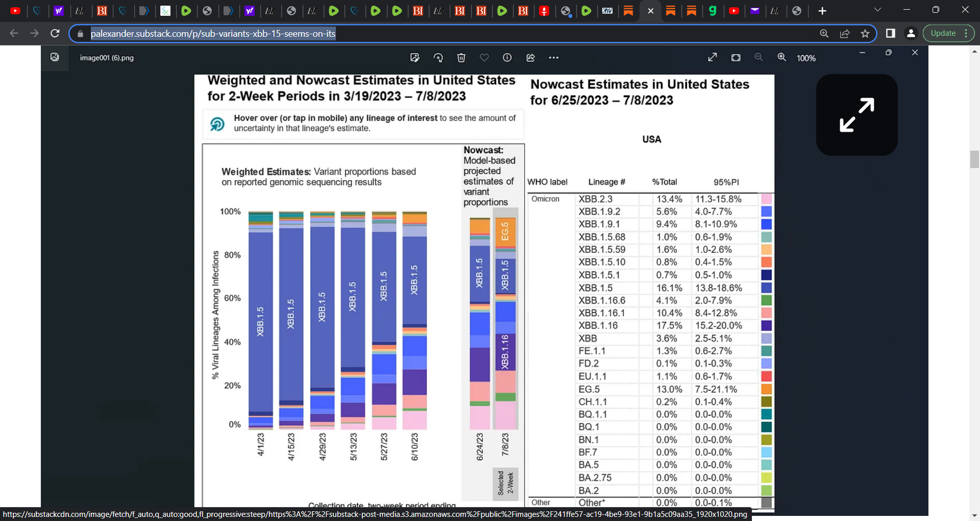
Task: Enter fullscreen view of the image
Action: (713, 57)
